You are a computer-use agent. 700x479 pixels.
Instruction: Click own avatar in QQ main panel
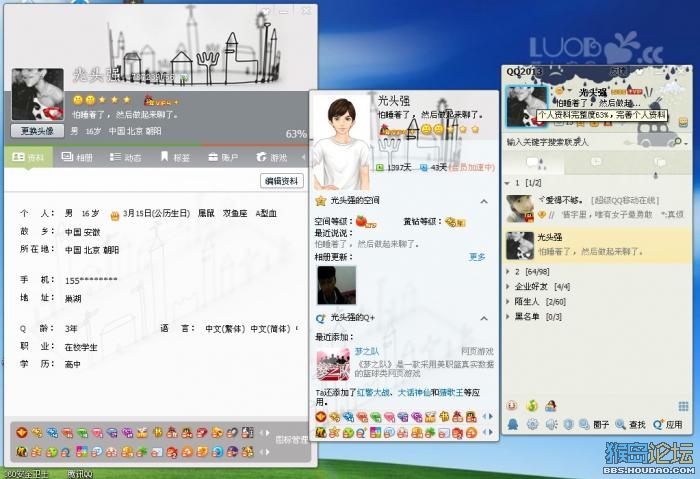tap(526, 107)
